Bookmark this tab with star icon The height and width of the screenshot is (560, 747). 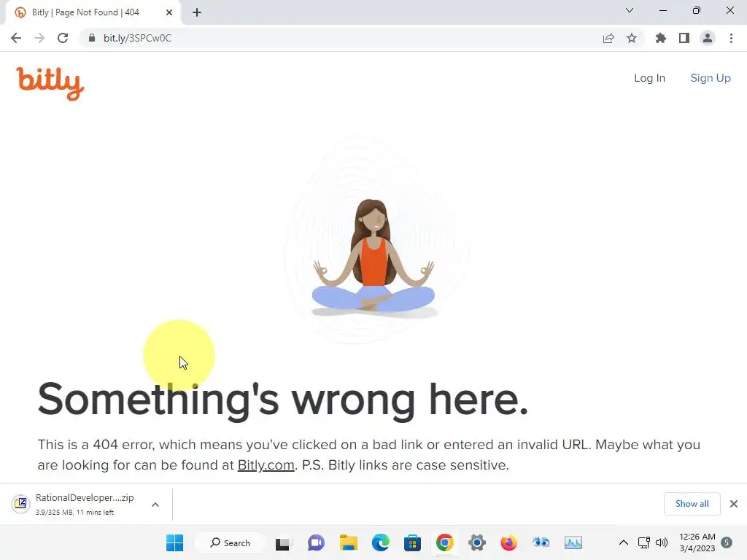coord(632,38)
